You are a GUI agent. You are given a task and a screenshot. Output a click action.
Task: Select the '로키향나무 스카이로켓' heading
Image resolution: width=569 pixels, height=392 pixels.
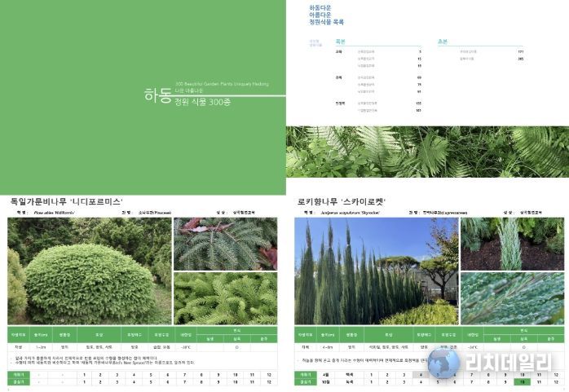pos(341,200)
